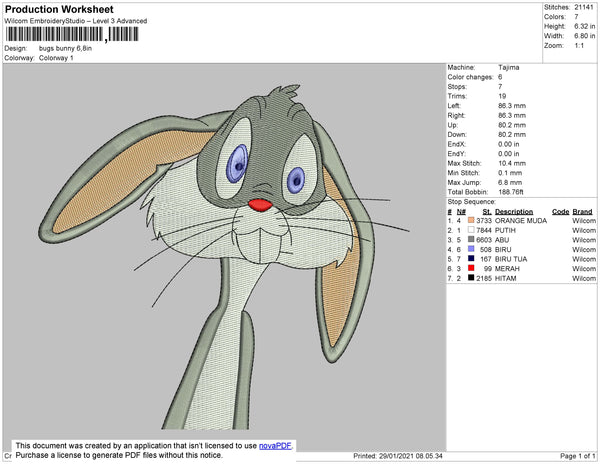Click the ORANGE MUDA color swatch
The height and width of the screenshot is (464, 600).
(x=471, y=220)
